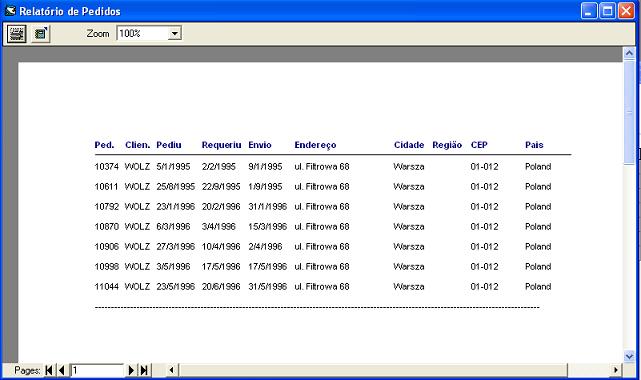Click order number 10870

pos(106,227)
